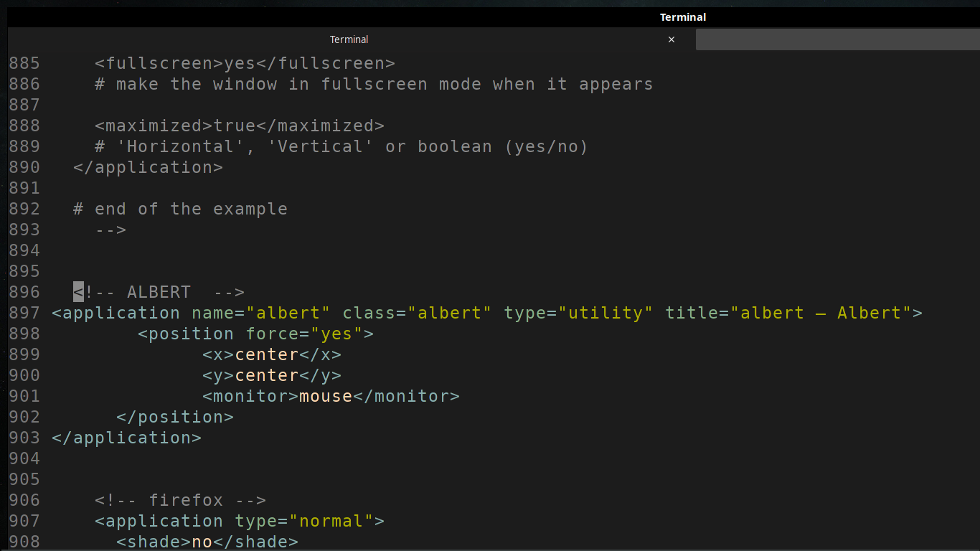This screenshot has width=980, height=551.
Task: Click <maximized>true</maximized> line
Action: click(240, 126)
